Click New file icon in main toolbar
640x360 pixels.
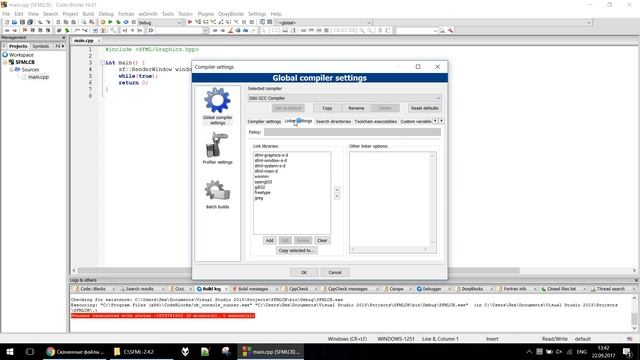[7, 22]
